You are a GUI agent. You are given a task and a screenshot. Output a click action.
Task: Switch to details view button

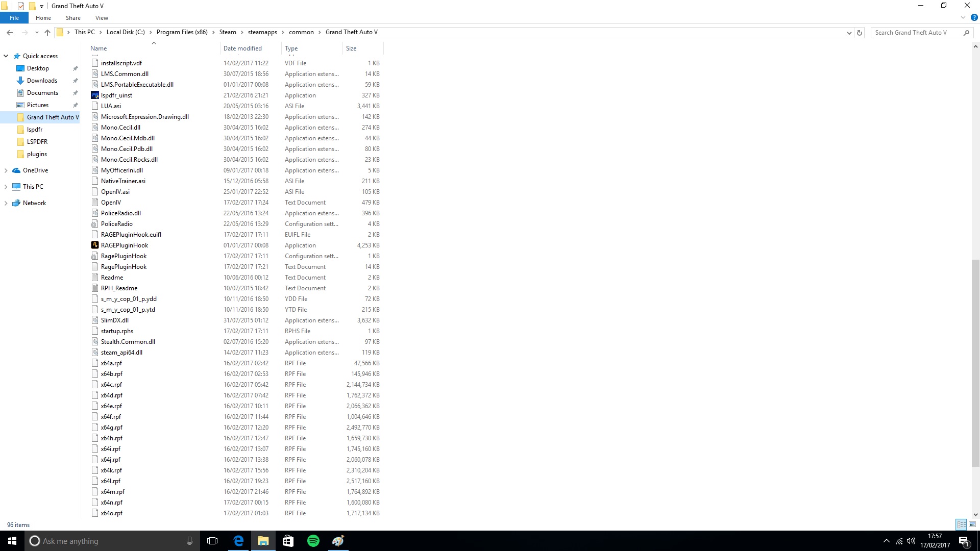click(x=961, y=524)
